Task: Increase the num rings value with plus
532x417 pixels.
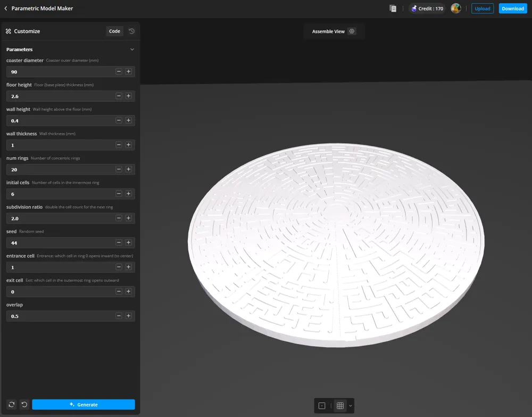Action: click(128, 169)
